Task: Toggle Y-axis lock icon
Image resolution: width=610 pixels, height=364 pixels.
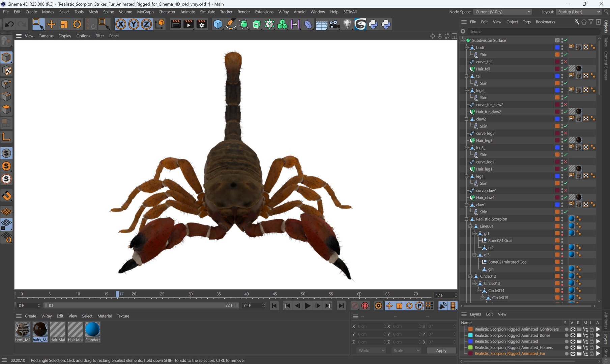Action: (134, 24)
